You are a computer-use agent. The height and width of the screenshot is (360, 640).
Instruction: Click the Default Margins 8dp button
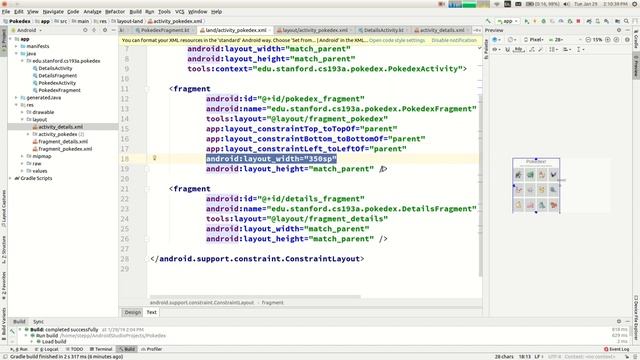[x=518, y=49]
